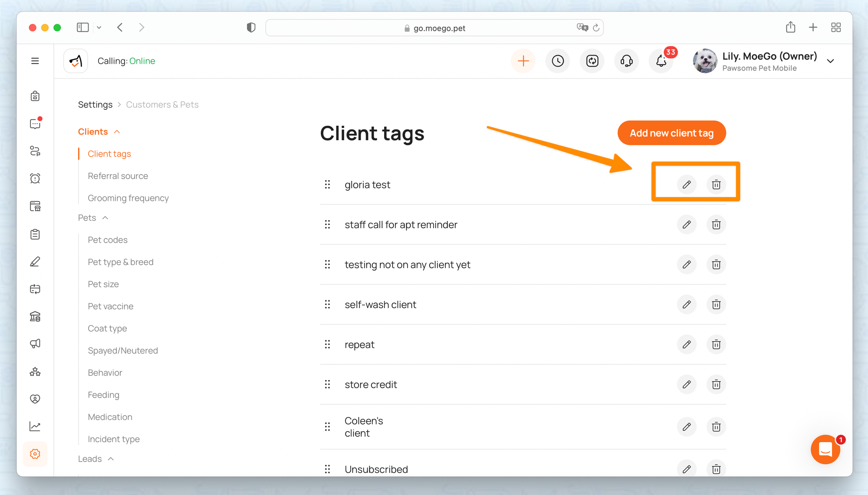Click the edit pencil for gloria test tag
The image size is (868, 495).
(686, 184)
